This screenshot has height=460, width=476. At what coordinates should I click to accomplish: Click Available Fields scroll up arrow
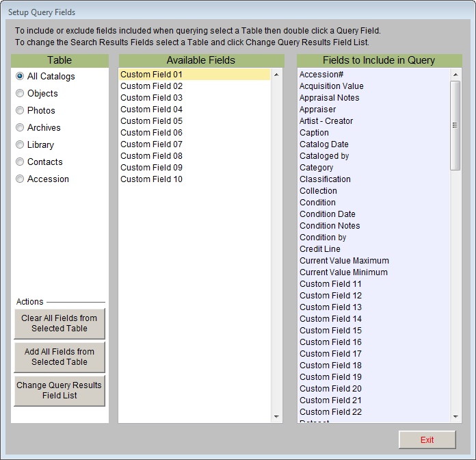(276, 75)
